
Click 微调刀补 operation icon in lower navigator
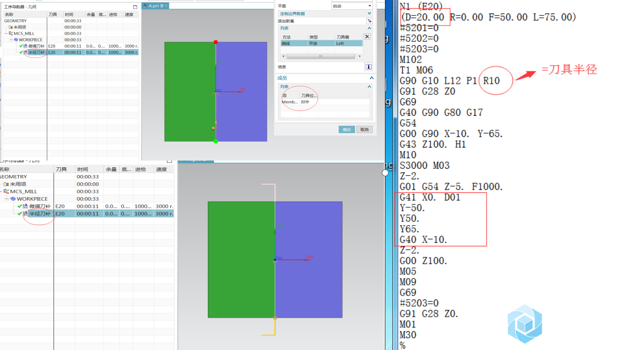click(25, 206)
